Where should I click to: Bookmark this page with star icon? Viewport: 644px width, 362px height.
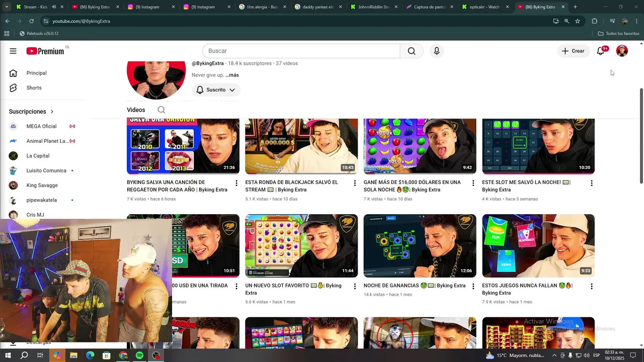pos(578,21)
